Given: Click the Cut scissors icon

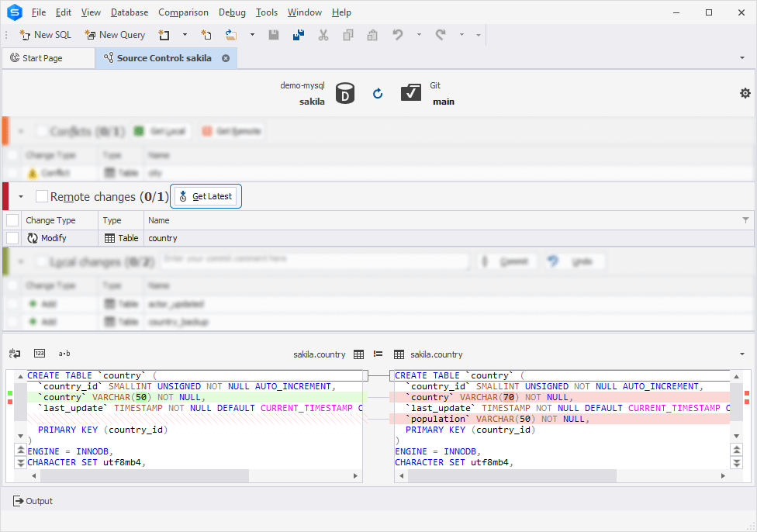Looking at the screenshot, I should click(x=323, y=35).
